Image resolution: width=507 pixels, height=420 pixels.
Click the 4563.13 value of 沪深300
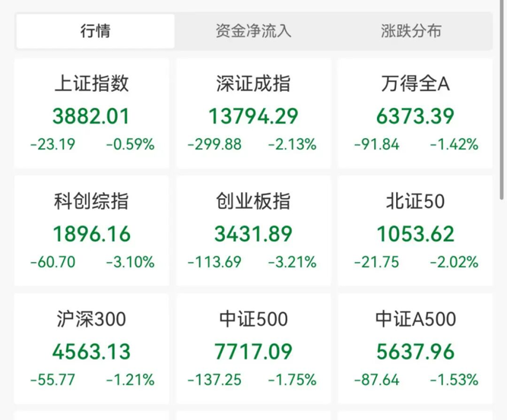91,352
